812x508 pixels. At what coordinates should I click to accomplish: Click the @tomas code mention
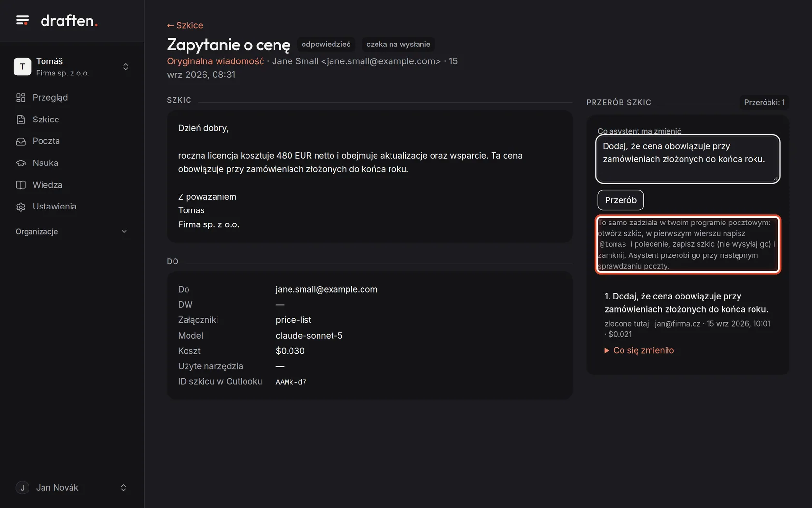[x=613, y=244]
